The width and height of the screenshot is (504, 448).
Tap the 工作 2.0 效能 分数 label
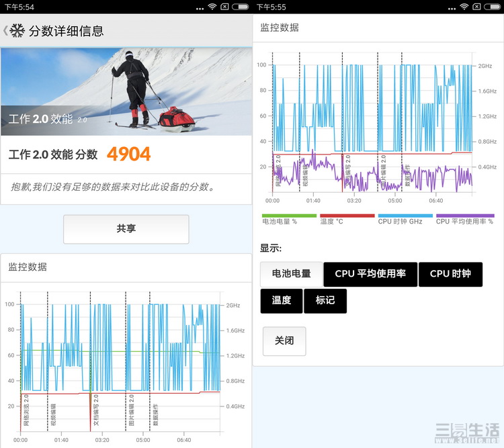coord(53,154)
